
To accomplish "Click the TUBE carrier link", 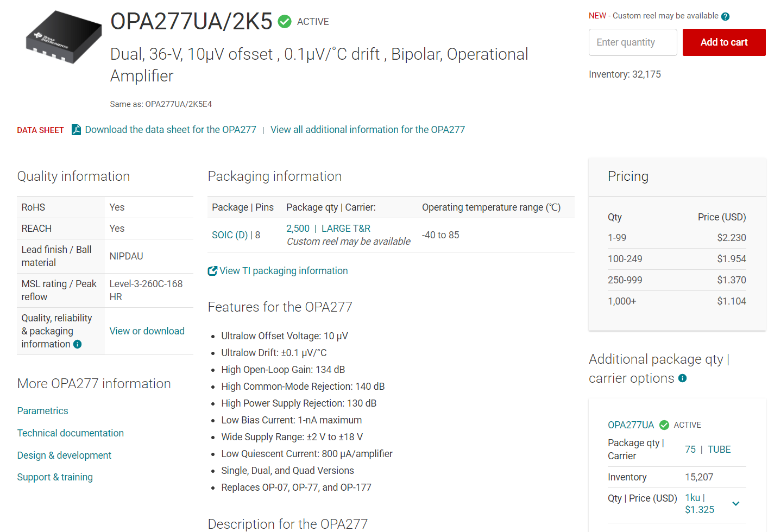I will [x=719, y=449].
